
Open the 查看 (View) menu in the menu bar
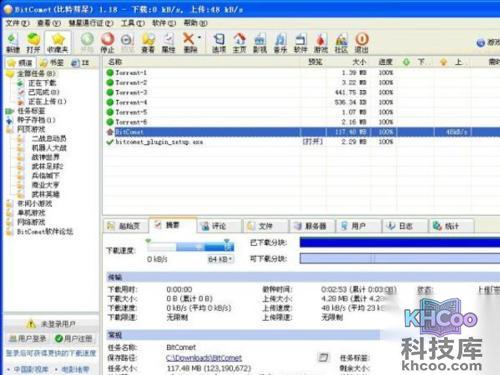[49, 23]
